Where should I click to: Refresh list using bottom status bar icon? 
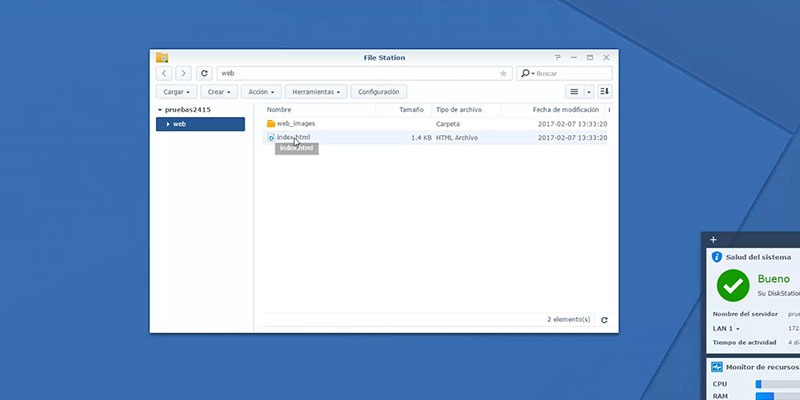click(604, 320)
